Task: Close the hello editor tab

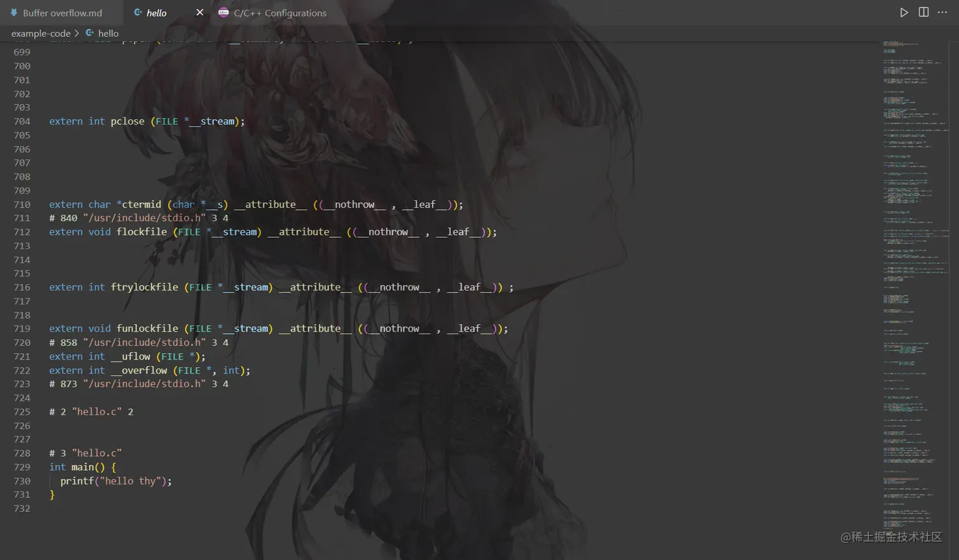Action: click(199, 12)
